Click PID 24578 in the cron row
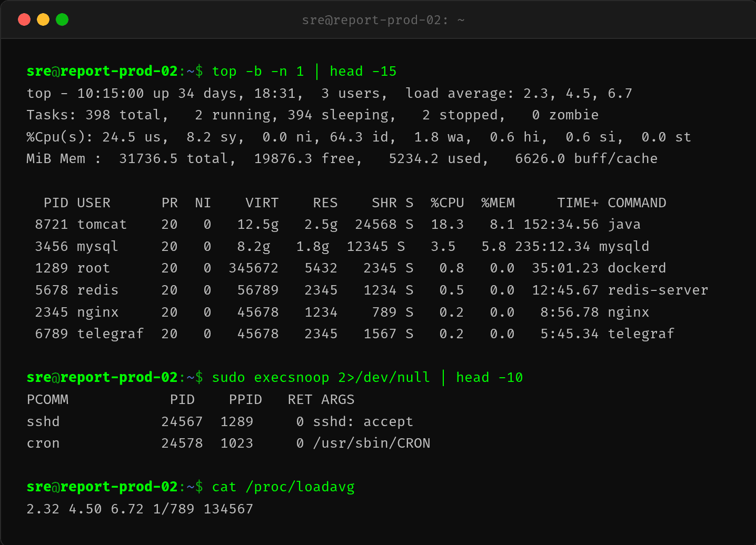The image size is (756, 545). [182, 443]
